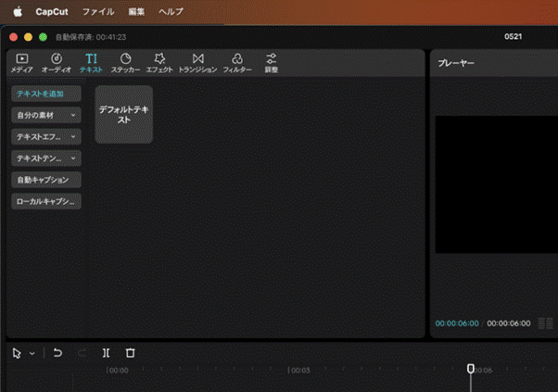Viewport: 558px width, 392px height.
Task: Open the Apple menu
Action: [x=18, y=12]
